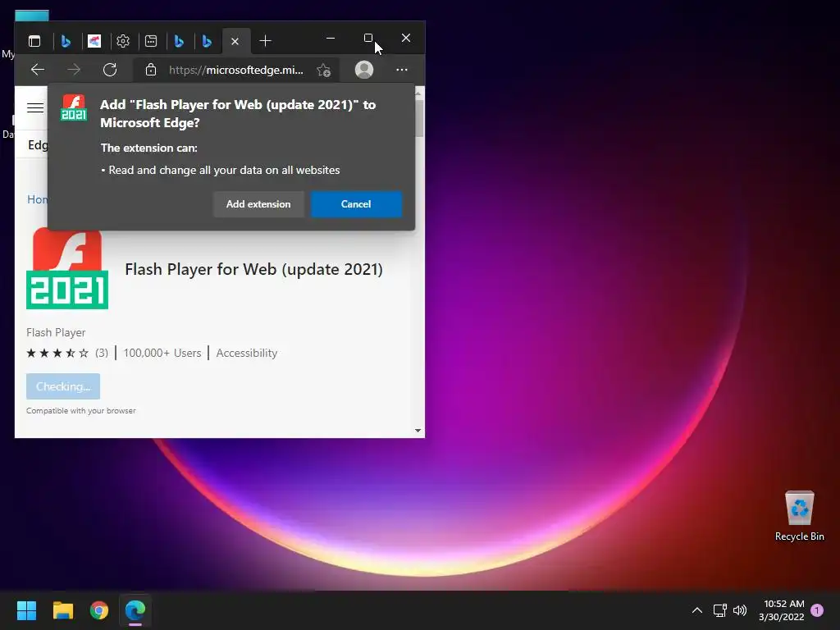Click the star rating row
Image resolution: width=840 pixels, height=630 pixels.
[x=57, y=353]
